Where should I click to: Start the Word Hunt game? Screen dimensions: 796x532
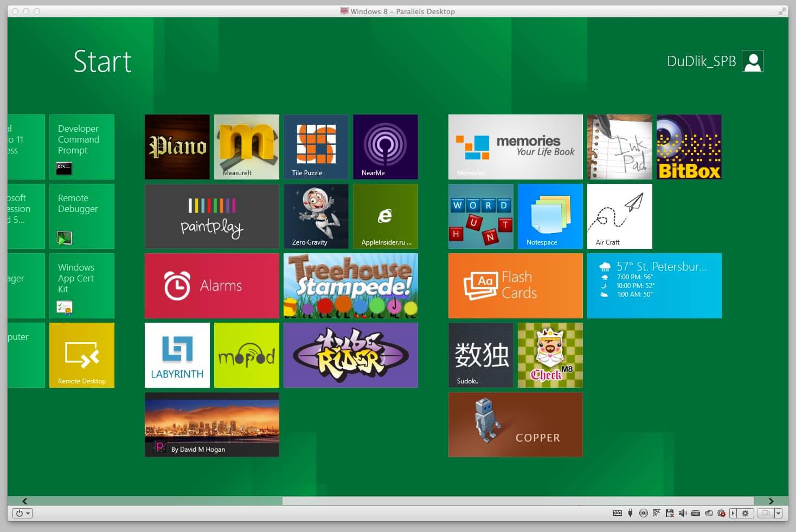point(481,216)
